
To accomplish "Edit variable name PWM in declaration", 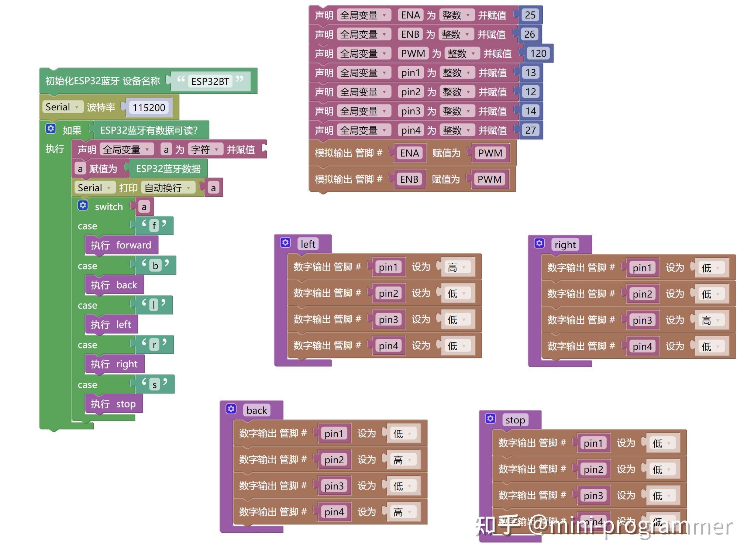I will click(x=413, y=54).
